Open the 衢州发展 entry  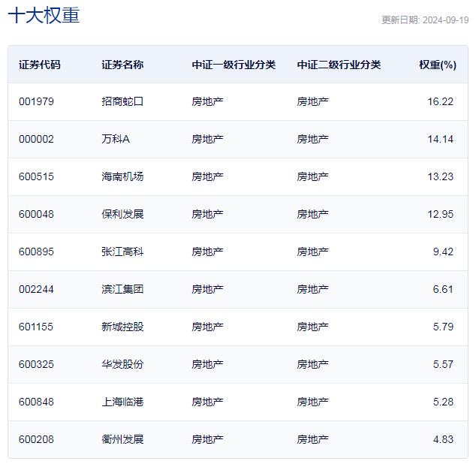[x=122, y=439]
